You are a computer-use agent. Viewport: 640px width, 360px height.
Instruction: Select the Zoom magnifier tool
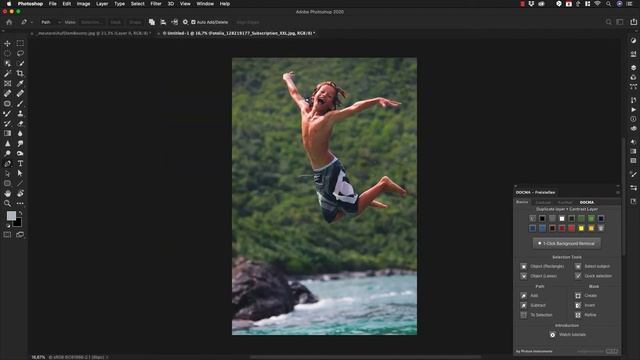pyautogui.click(x=7, y=203)
